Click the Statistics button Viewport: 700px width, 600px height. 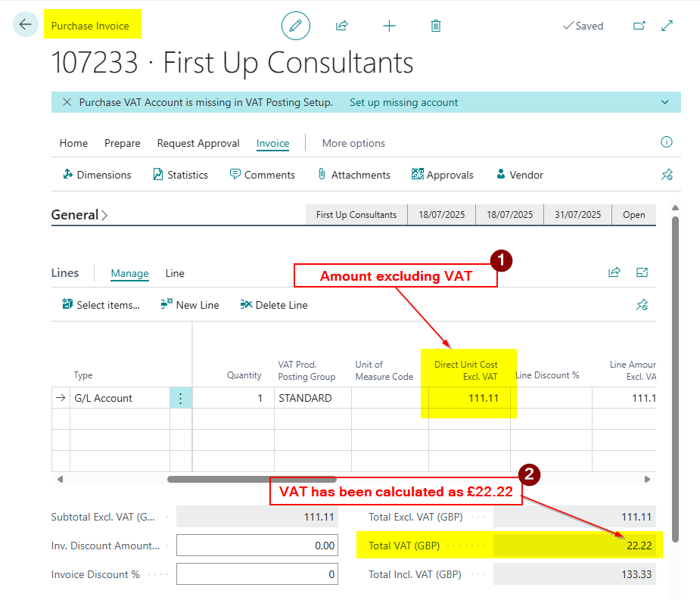tap(180, 175)
